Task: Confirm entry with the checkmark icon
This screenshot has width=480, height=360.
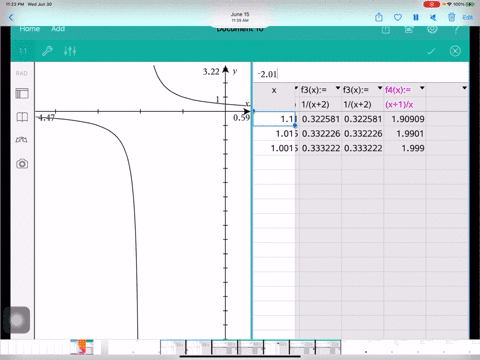Action: (x=431, y=51)
